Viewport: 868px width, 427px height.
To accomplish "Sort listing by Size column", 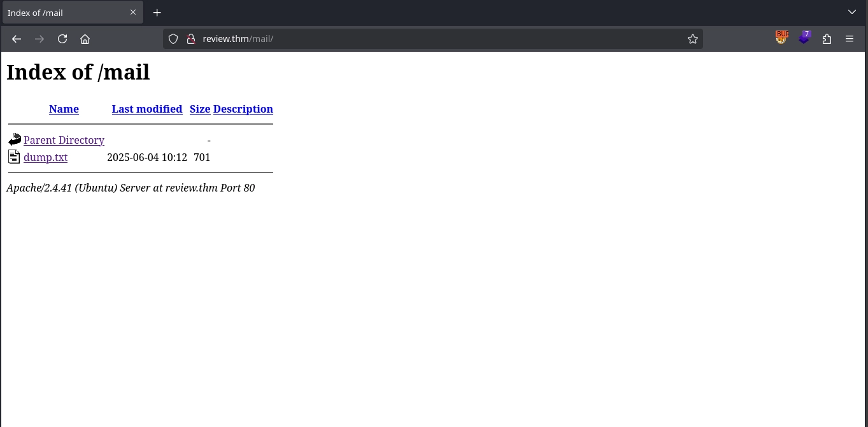I will tap(200, 109).
